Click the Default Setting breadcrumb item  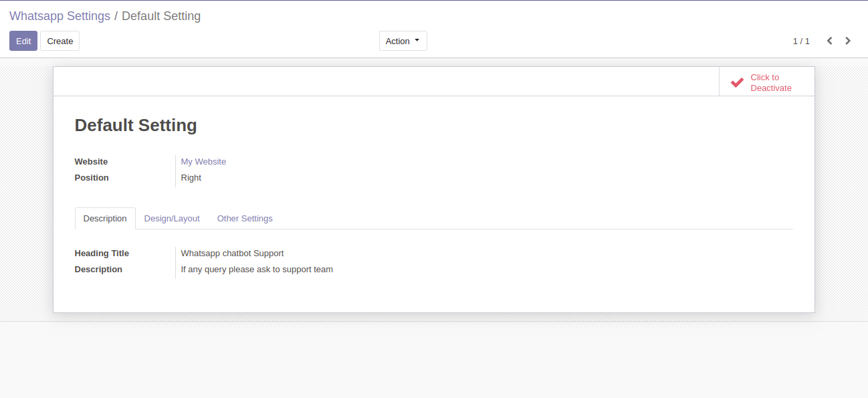pyautogui.click(x=161, y=16)
